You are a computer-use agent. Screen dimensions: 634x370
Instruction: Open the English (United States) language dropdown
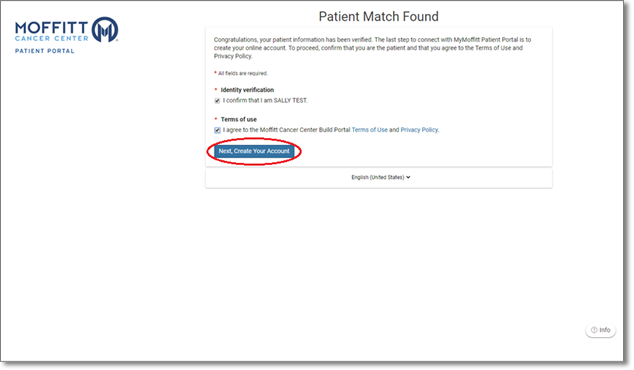pos(380,177)
